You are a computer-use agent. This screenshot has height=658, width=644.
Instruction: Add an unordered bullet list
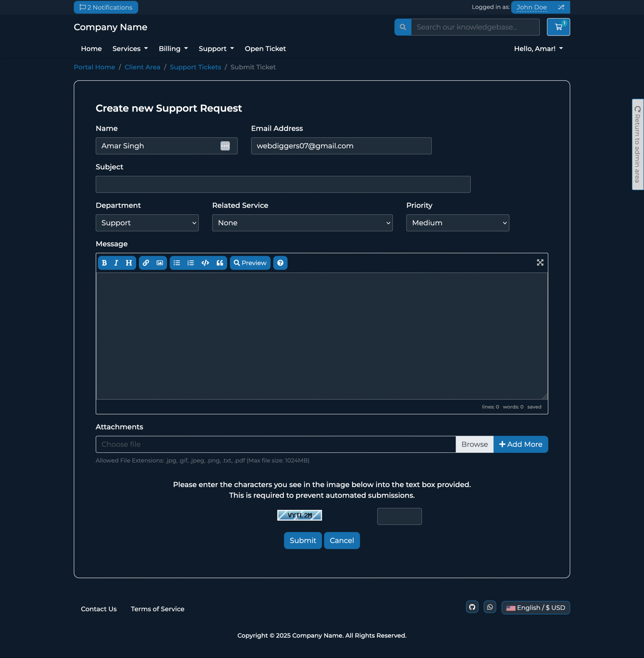176,263
